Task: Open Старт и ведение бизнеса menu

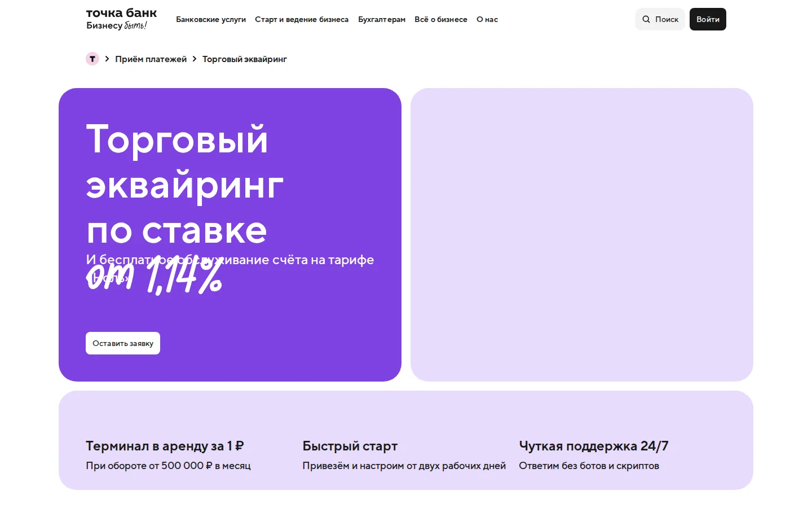Action: coord(302,19)
